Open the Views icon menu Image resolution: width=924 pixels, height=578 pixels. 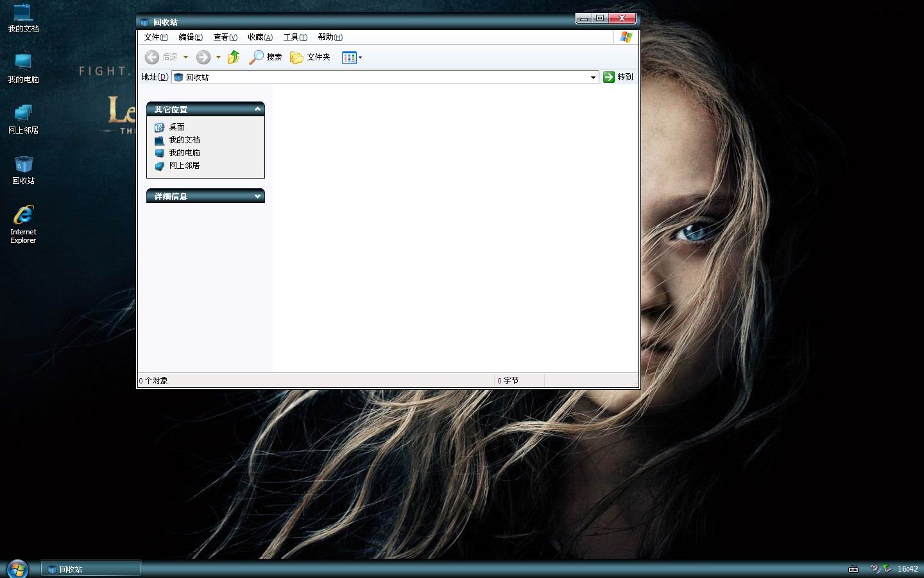click(352, 57)
